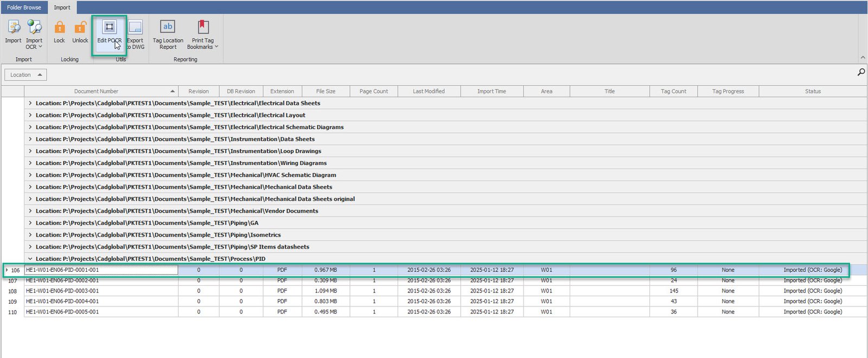Viewport: 868px width, 358px height.
Task: Click the Unlock padlock icon
Action: click(80, 28)
